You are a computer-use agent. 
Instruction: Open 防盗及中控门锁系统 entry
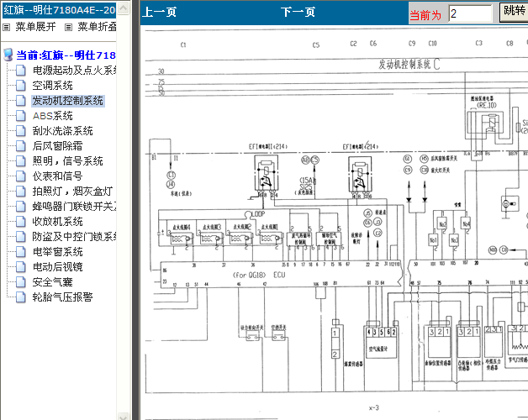(x=75, y=237)
